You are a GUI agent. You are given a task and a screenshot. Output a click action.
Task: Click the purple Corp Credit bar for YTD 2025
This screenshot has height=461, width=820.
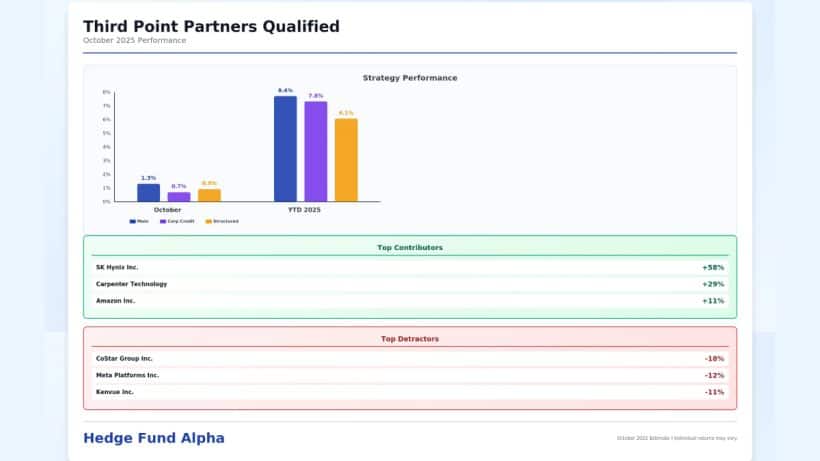(x=316, y=152)
